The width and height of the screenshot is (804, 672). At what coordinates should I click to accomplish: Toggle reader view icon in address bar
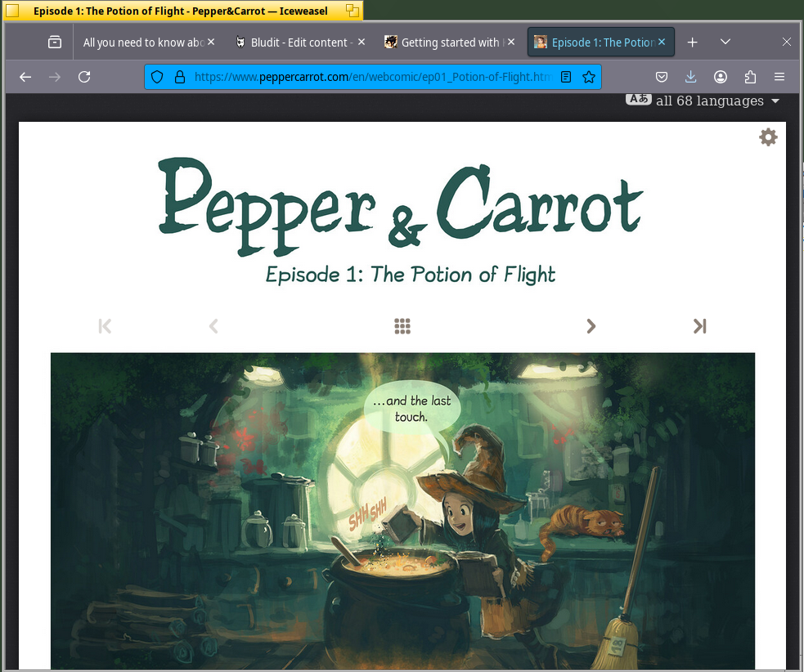pos(566,77)
